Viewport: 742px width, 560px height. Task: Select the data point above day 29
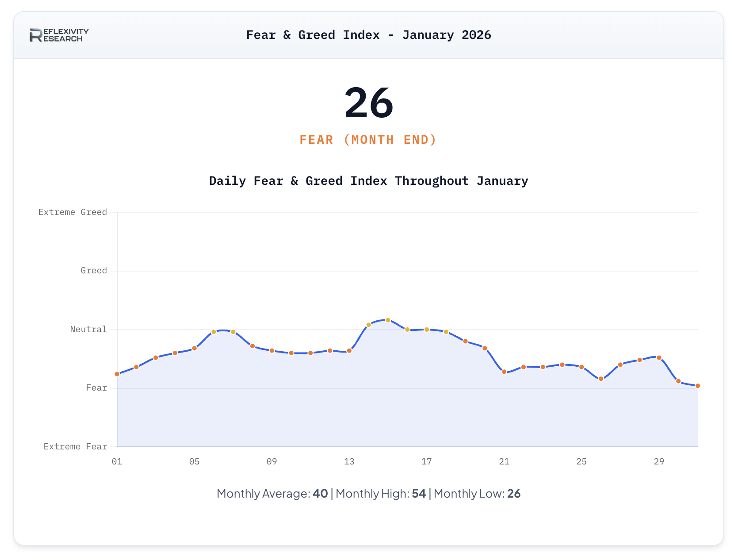[x=659, y=358]
